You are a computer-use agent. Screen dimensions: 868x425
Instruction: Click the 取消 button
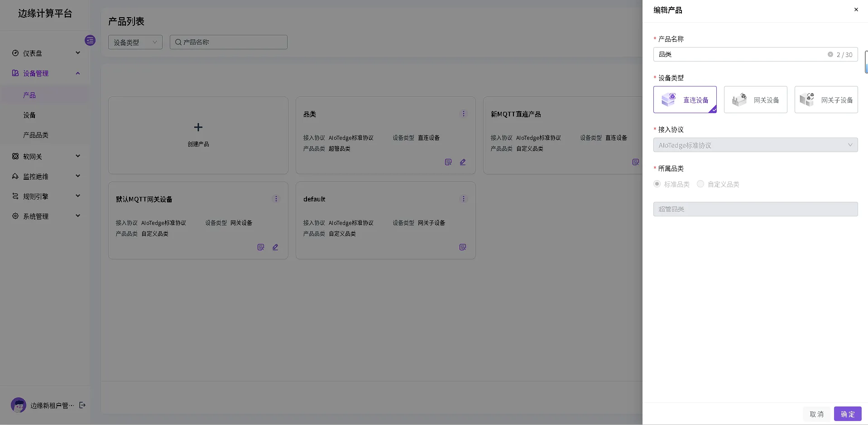[816, 414]
